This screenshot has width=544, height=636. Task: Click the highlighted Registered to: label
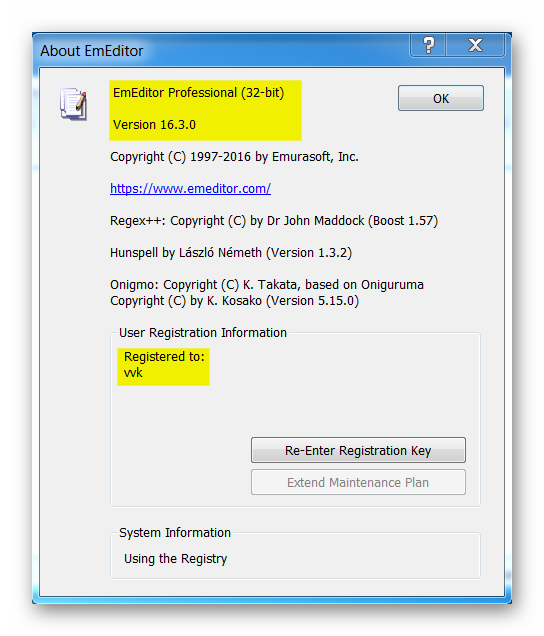pos(164,357)
